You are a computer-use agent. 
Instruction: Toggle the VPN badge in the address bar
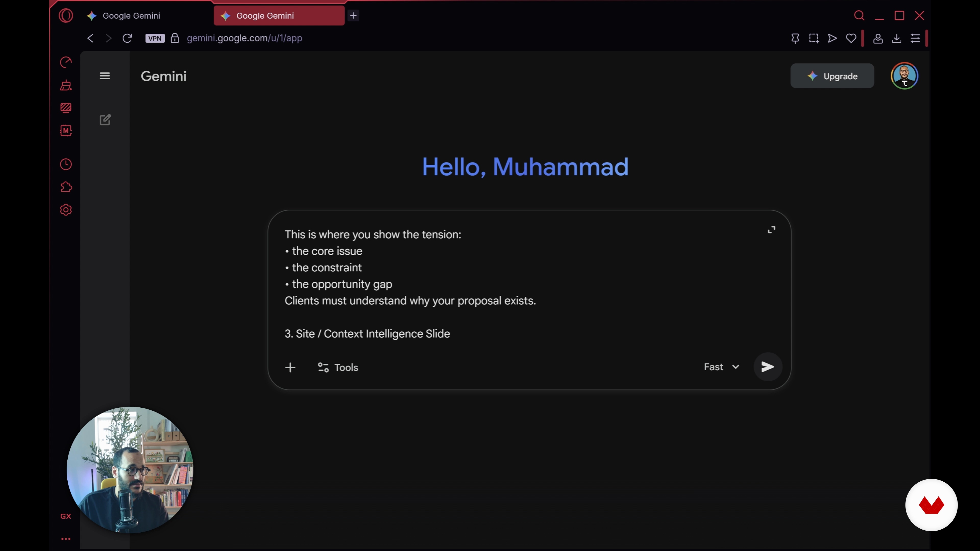pyautogui.click(x=155, y=38)
